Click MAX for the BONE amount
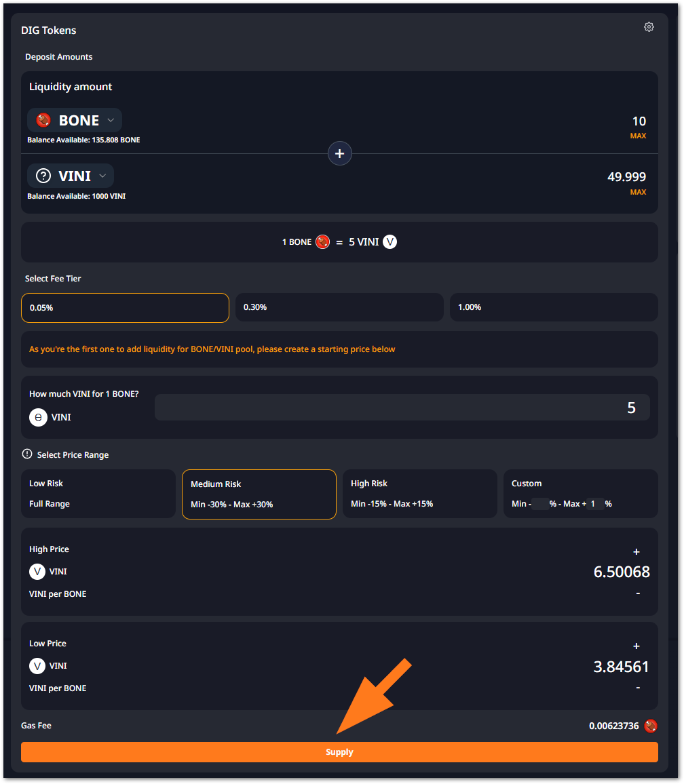Image resolution: width=684 pixels, height=784 pixels. [x=638, y=136]
